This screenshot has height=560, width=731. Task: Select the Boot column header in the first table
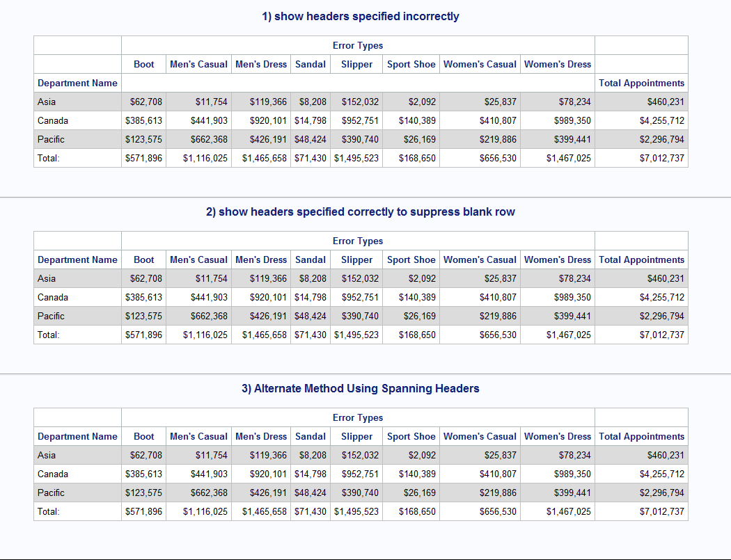pos(144,64)
